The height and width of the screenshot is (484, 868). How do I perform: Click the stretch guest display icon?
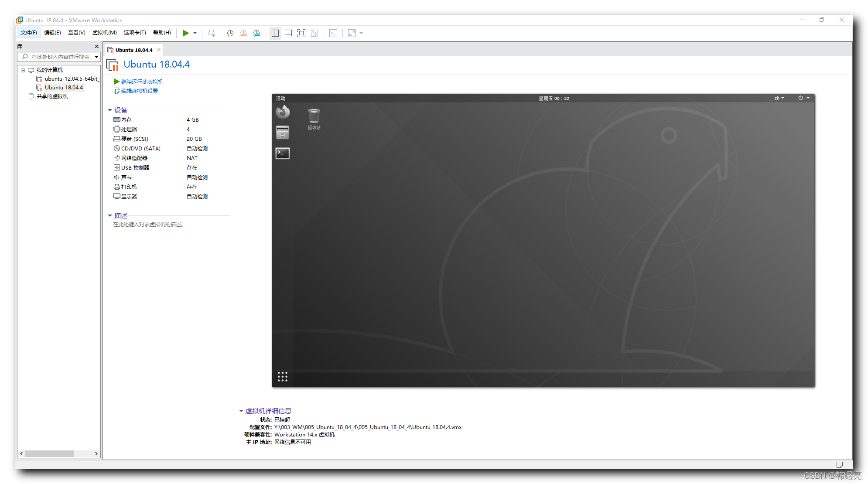(352, 33)
